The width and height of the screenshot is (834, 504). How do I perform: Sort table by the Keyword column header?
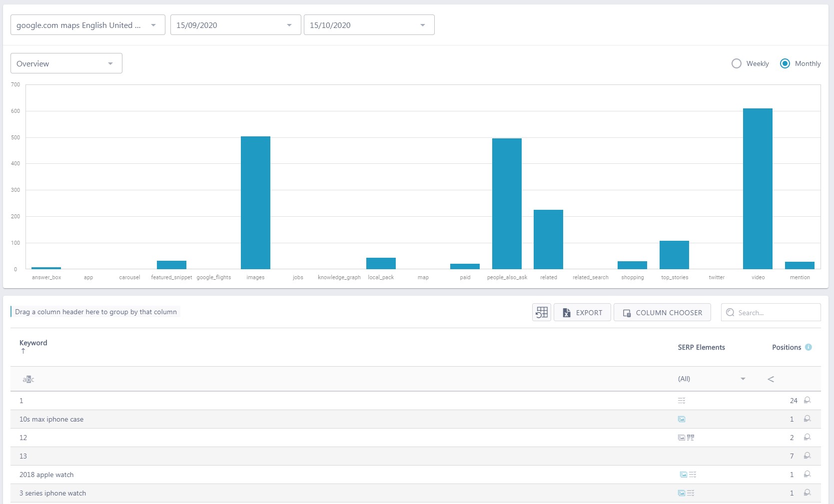(33, 343)
